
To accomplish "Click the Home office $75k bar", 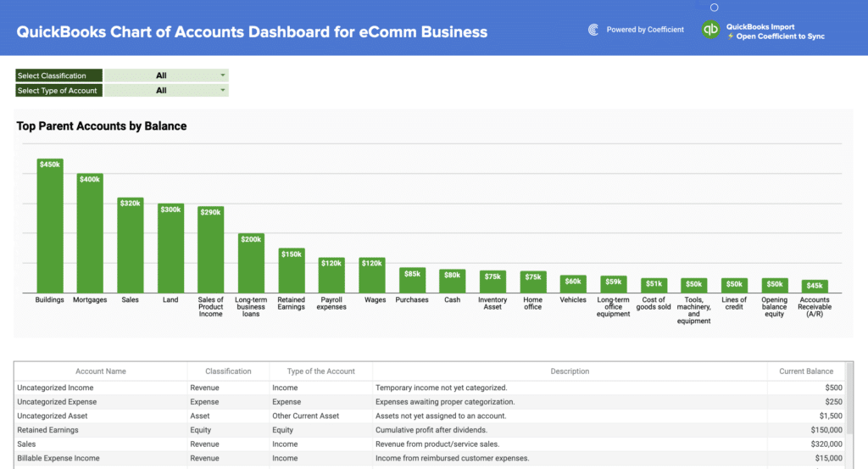I will pyautogui.click(x=532, y=282).
